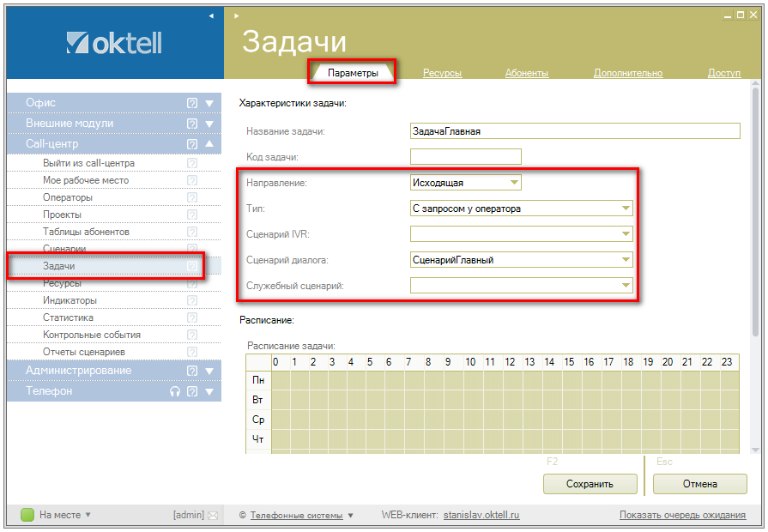Collapse the left panel with top arrow

click(211, 16)
